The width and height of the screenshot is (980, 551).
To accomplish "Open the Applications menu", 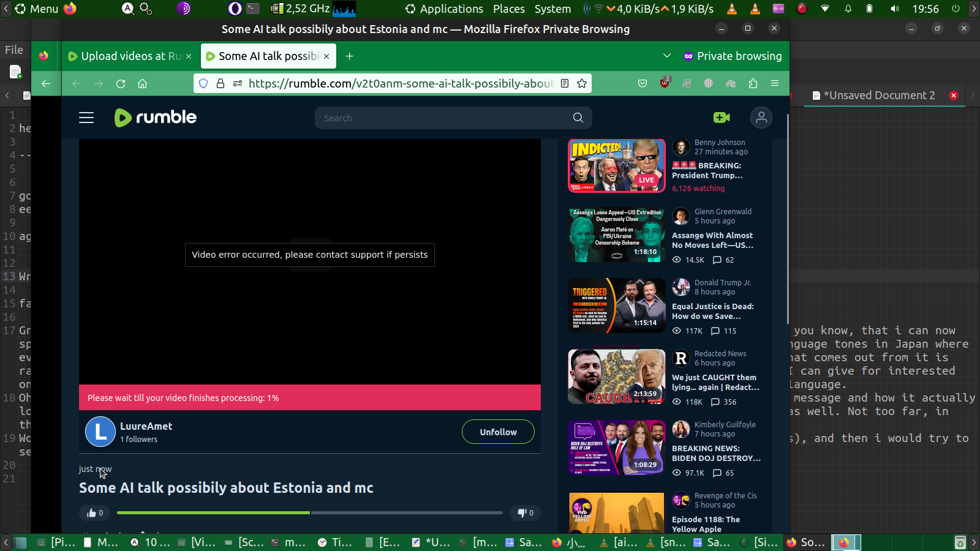I will [x=445, y=9].
